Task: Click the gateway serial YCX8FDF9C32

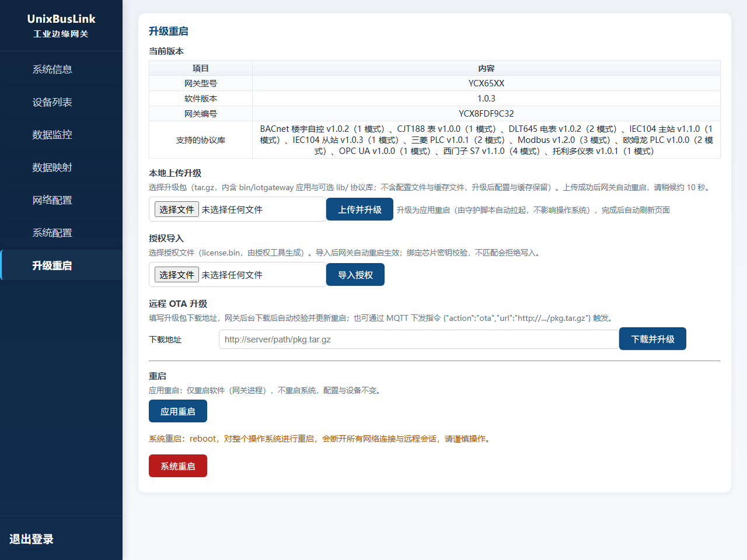Action: tap(486, 114)
